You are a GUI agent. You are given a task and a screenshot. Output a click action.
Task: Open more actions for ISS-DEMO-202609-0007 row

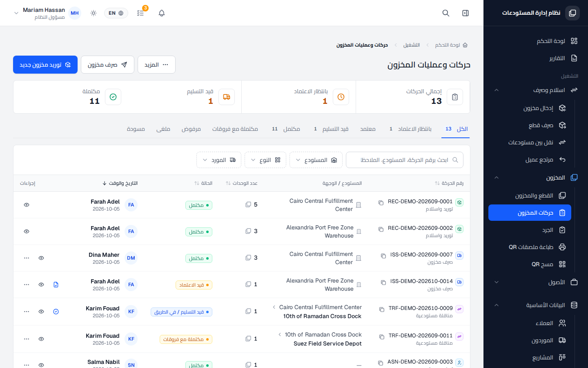27,258
